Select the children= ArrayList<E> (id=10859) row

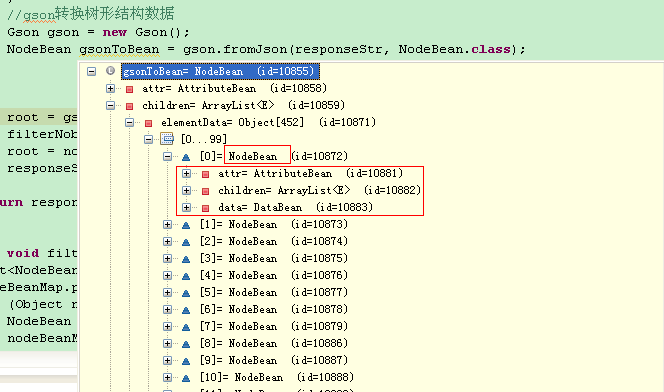click(x=243, y=105)
